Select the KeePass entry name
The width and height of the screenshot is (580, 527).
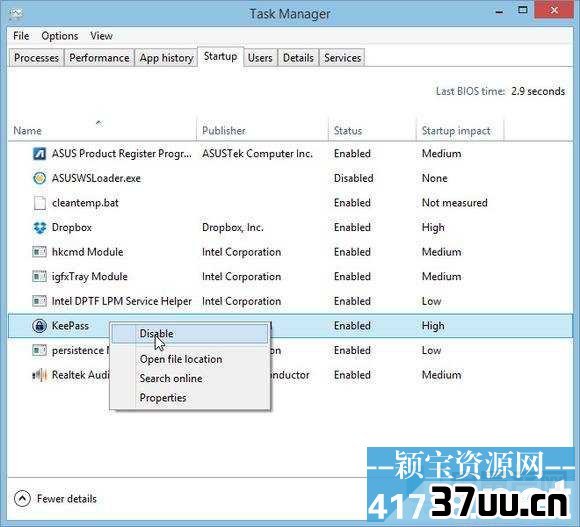point(70,326)
